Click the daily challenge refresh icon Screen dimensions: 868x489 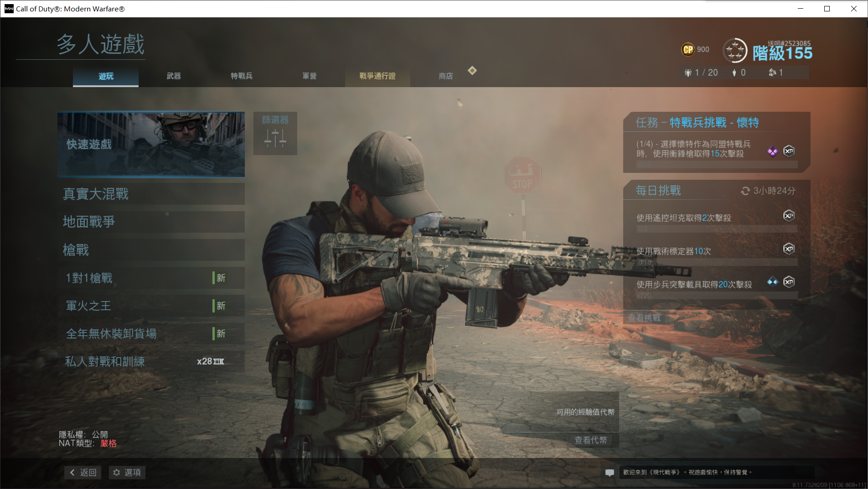(x=745, y=191)
